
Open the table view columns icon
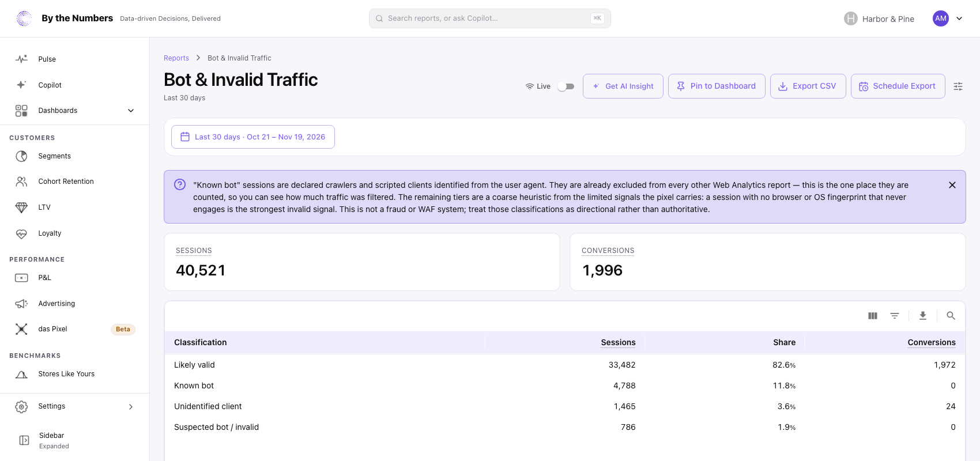click(873, 316)
